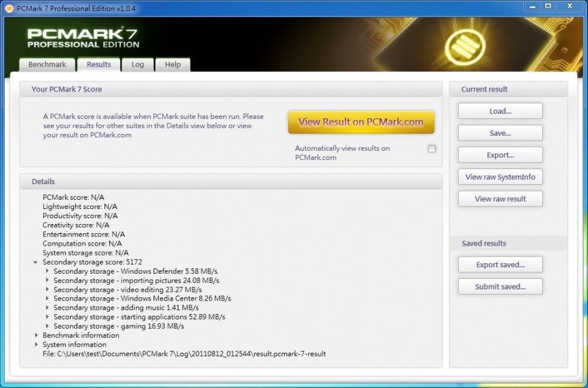Click the Save... result button
Viewport: 588px width, 388px height.
500,133
